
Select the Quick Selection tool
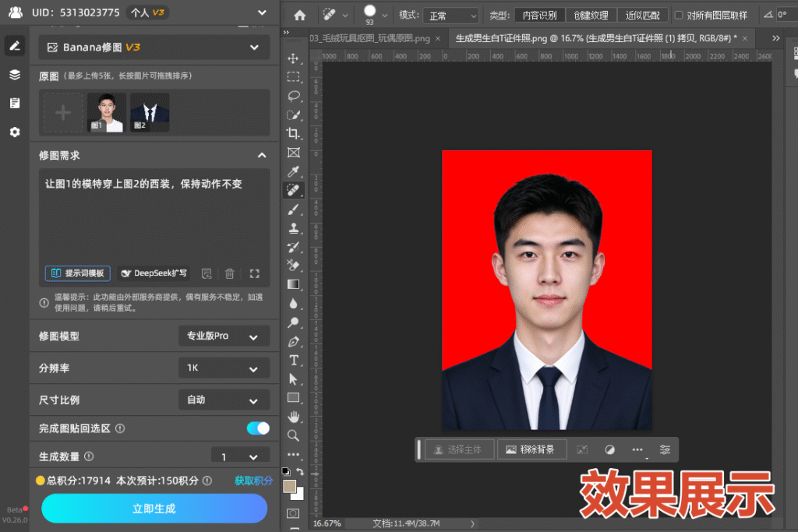pyautogui.click(x=293, y=115)
